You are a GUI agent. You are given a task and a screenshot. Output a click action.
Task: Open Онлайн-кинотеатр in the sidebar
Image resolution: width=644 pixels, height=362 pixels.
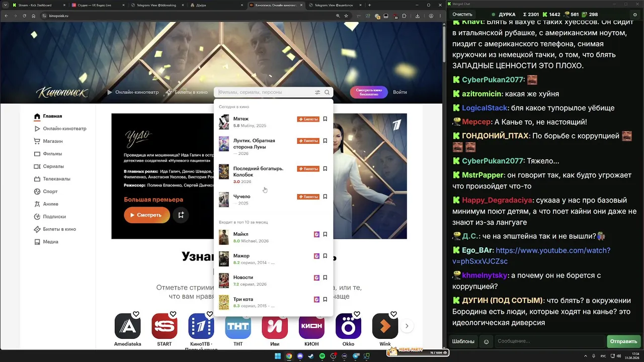[x=60, y=129]
